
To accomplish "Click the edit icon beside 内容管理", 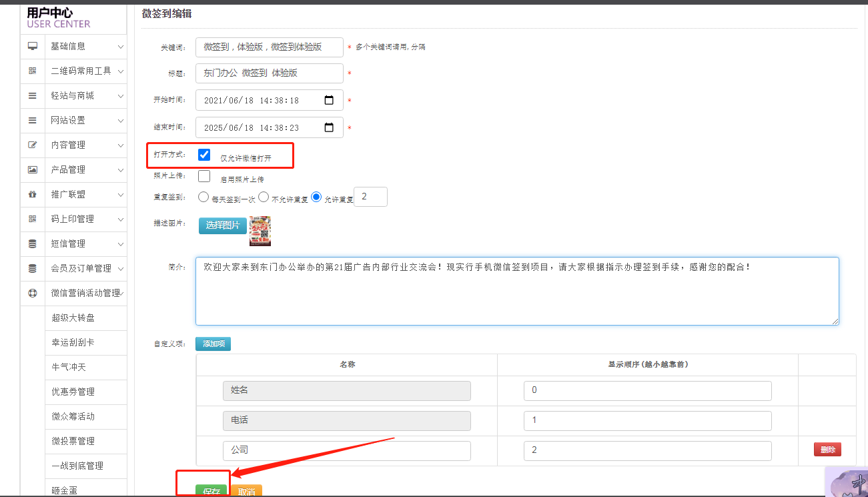I will tap(32, 145).
